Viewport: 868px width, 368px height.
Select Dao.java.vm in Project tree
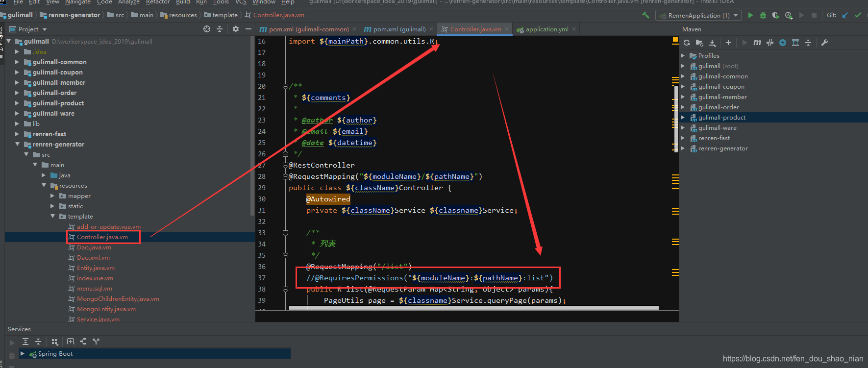coord(94,247)
